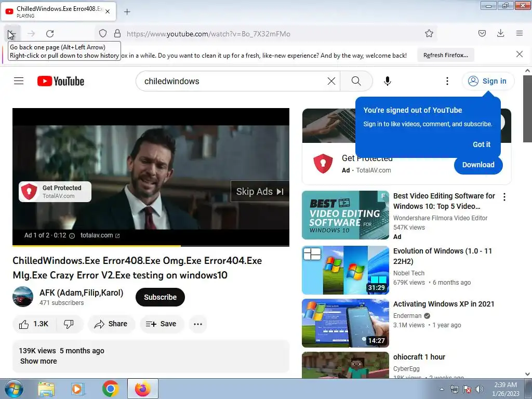532x399 pixels.
Task: Dislike this video
Action: tap(69, 324)
